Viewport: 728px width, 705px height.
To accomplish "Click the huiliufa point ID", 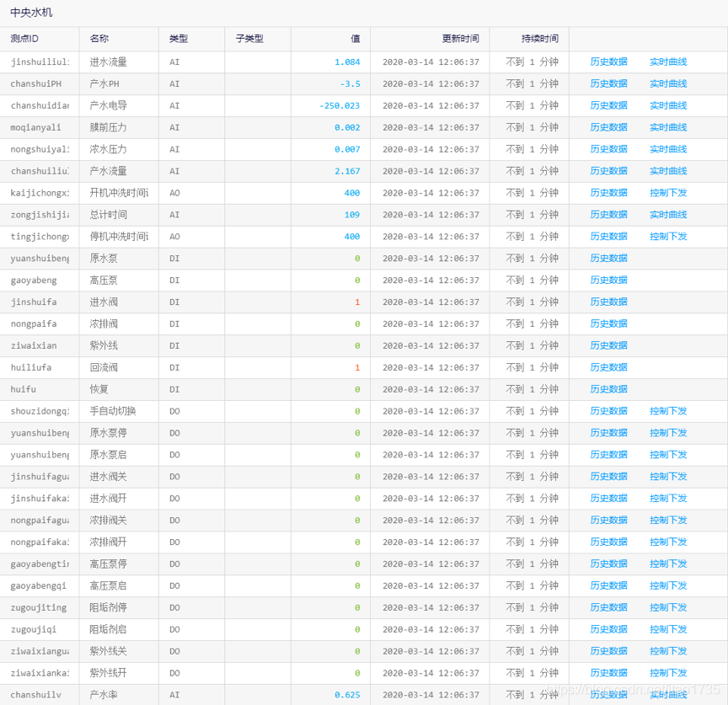I will pos(31,367).
